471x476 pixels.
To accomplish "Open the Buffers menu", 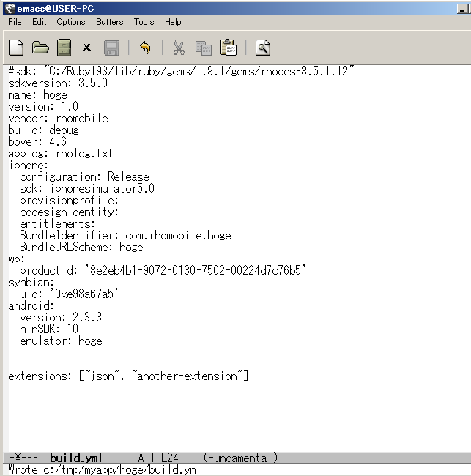I will tap(110, 22).
